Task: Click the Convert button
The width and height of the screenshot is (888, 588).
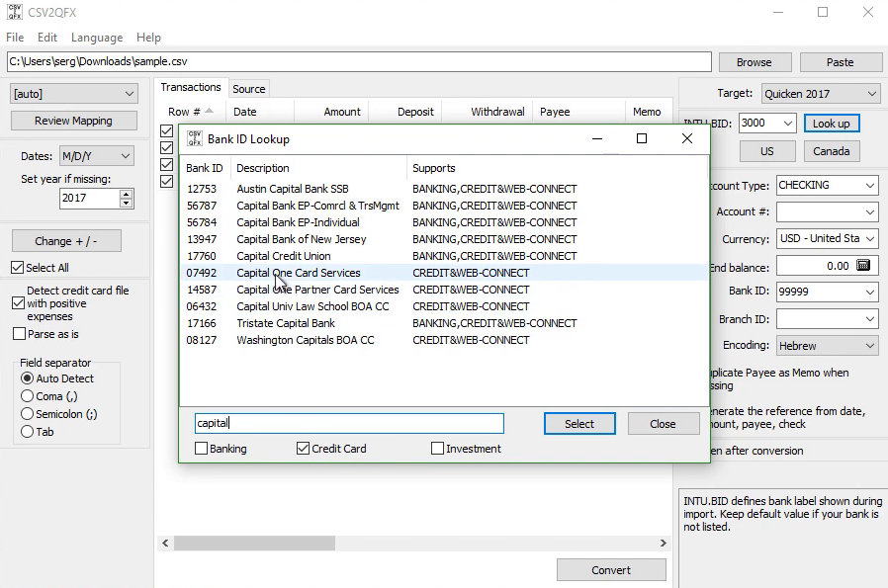Action: pyautogui.click(x=611, y=570)
